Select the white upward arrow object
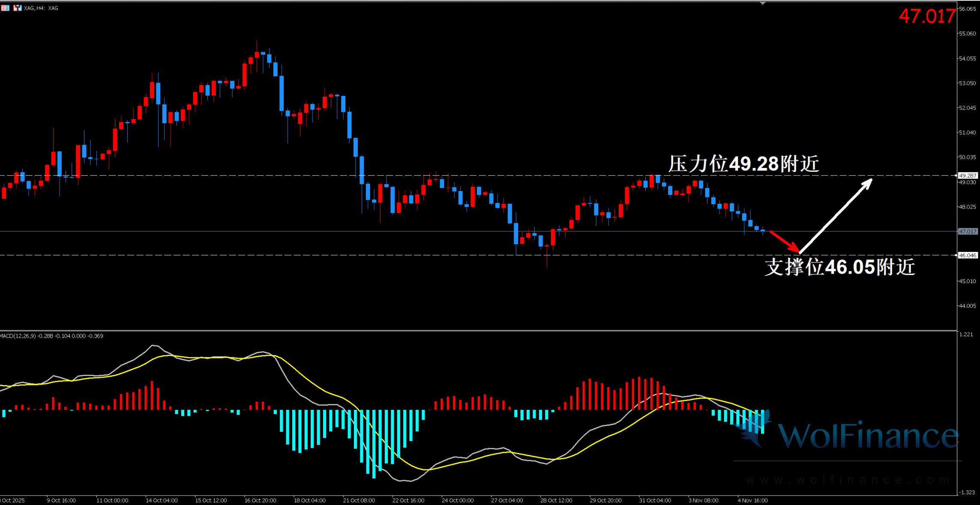Image resolution: width=980 pixels, height=505 pixels. click(836, 215)
